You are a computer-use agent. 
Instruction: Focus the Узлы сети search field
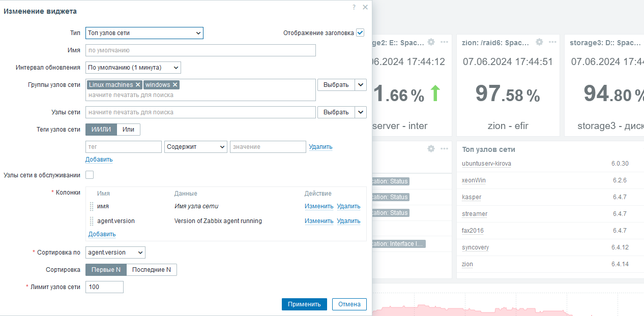click(x=200, y=112)
